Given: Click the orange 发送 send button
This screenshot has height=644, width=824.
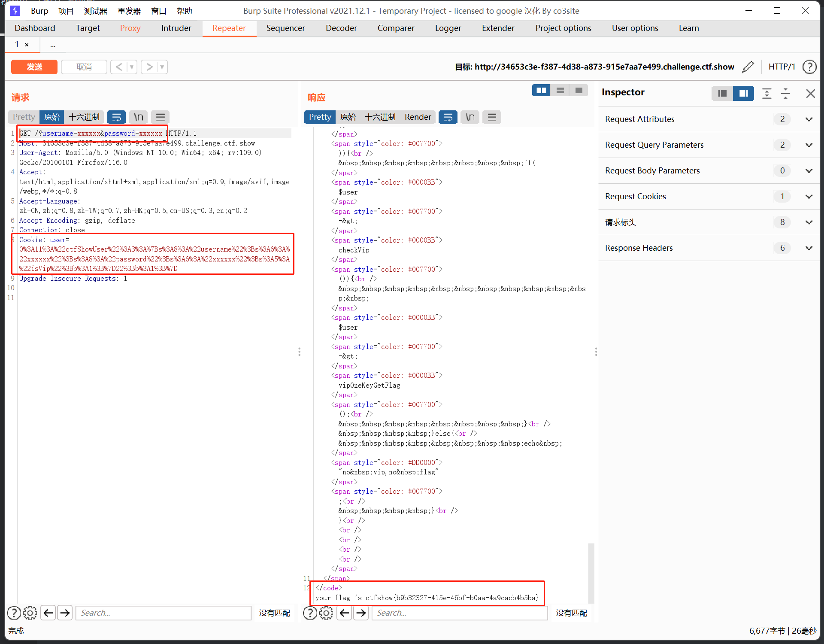Looking at the screenshot, I should click(34, 67).
